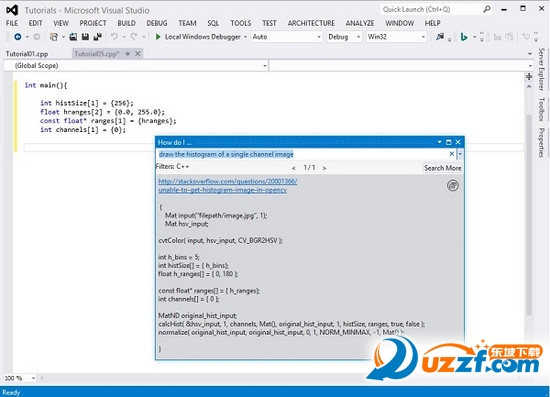This screenshot has height=397, width=550.
Task: Open the Toolbox side tab
Action: click(541, 109)
